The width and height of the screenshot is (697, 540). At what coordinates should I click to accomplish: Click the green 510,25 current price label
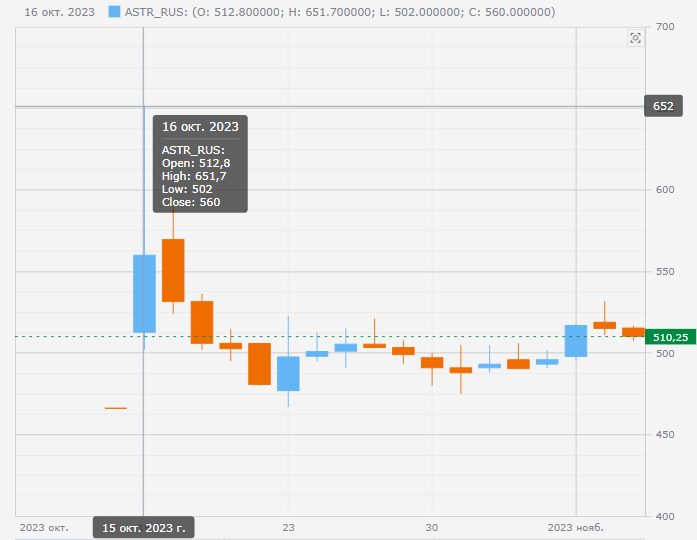tap(670, 337)
